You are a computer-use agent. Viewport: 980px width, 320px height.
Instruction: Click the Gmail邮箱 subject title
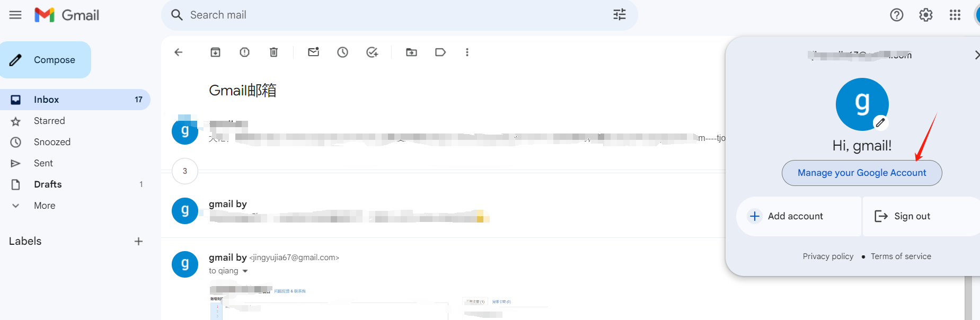243,91
